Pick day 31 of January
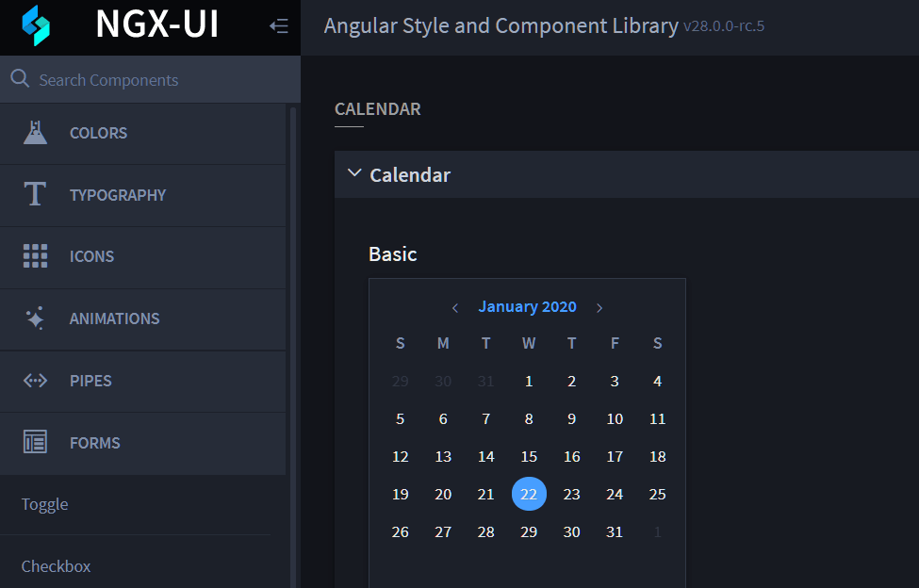Screen dimensions: 919x588 (x=615, y=532)
